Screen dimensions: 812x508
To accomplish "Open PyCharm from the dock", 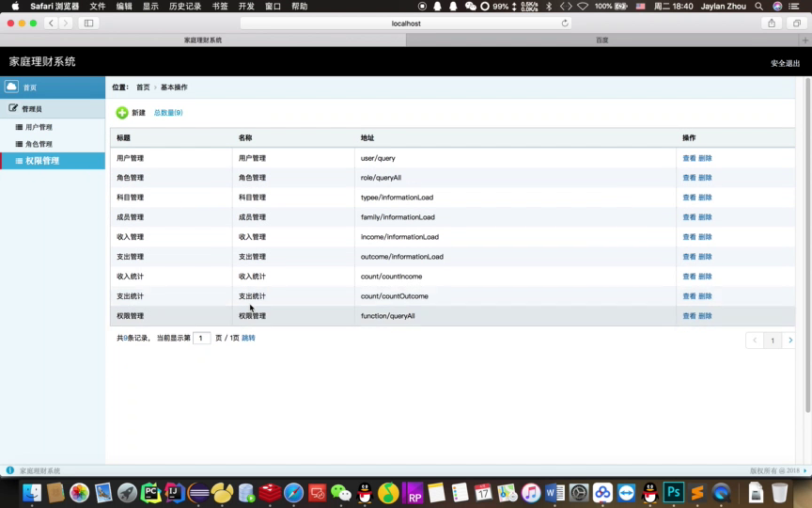I will pos(150,493).
